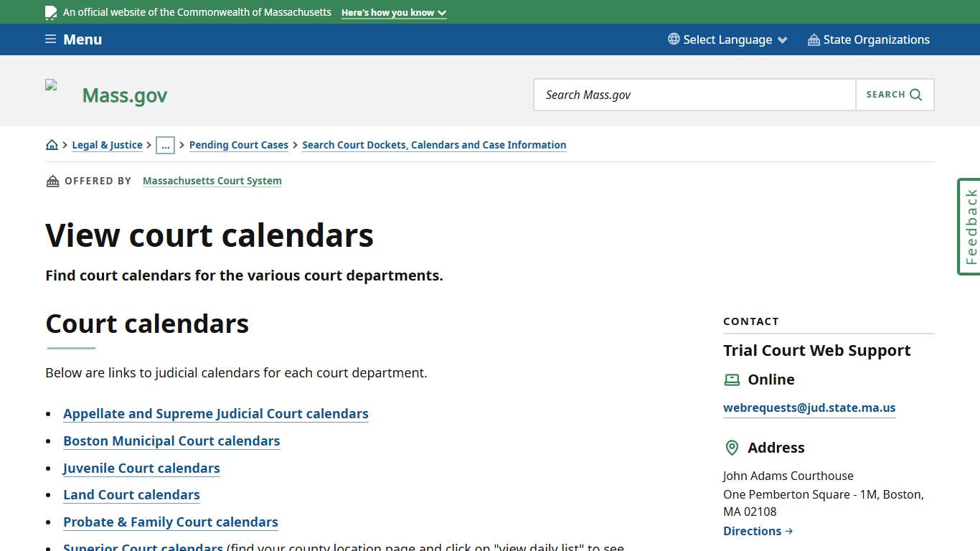Click the building icon next to State Organizations
The width and height of the screenshot is (980, 551).
click(x=813, y=39)
